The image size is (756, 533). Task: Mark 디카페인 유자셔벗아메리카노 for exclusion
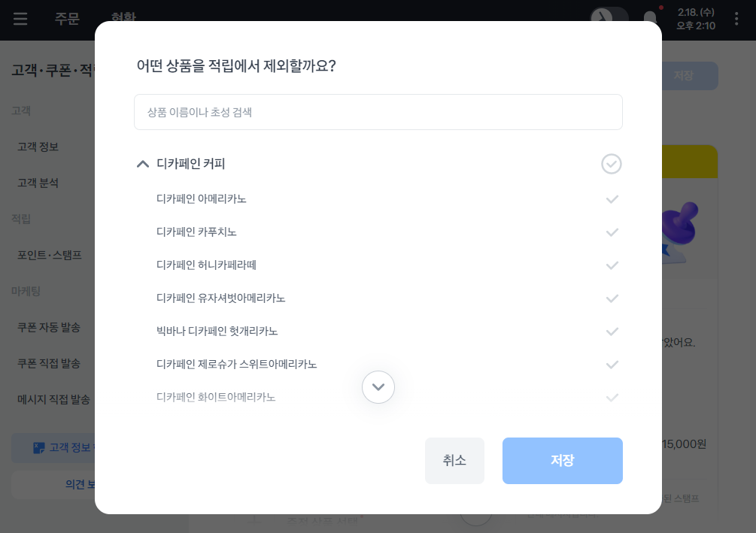coord(612,298)
